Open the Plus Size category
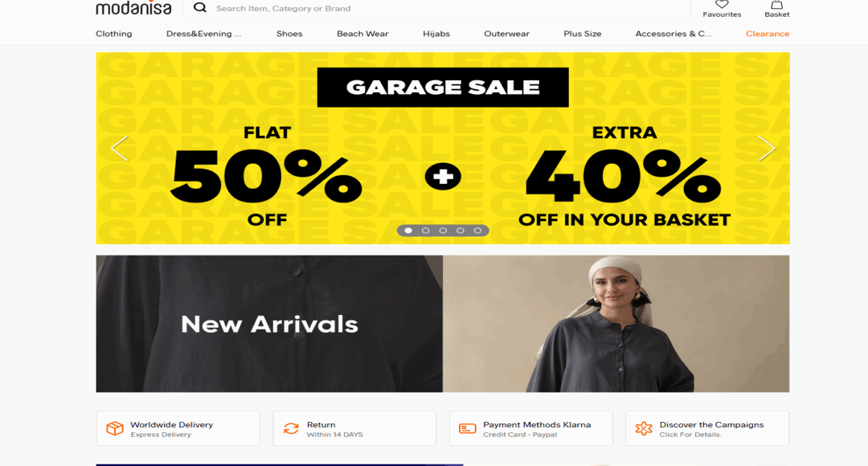The width and height of the screenshot is (868, 466). pos(583,34)
